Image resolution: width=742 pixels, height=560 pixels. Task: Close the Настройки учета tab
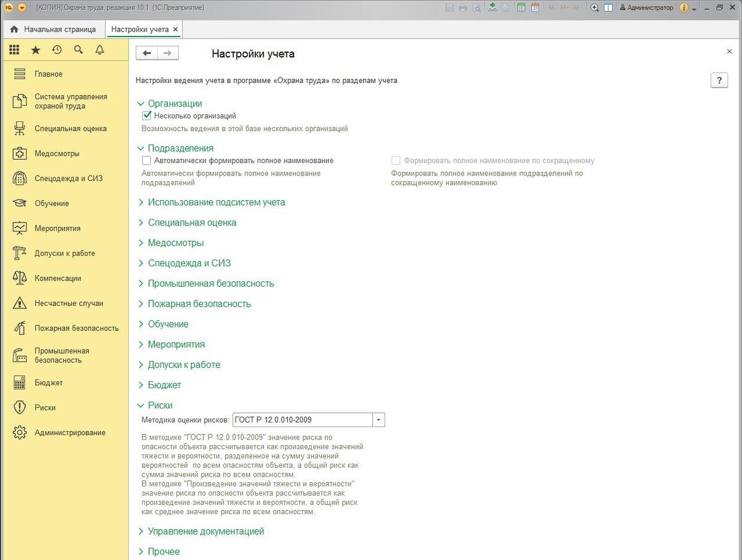(176, 29)
